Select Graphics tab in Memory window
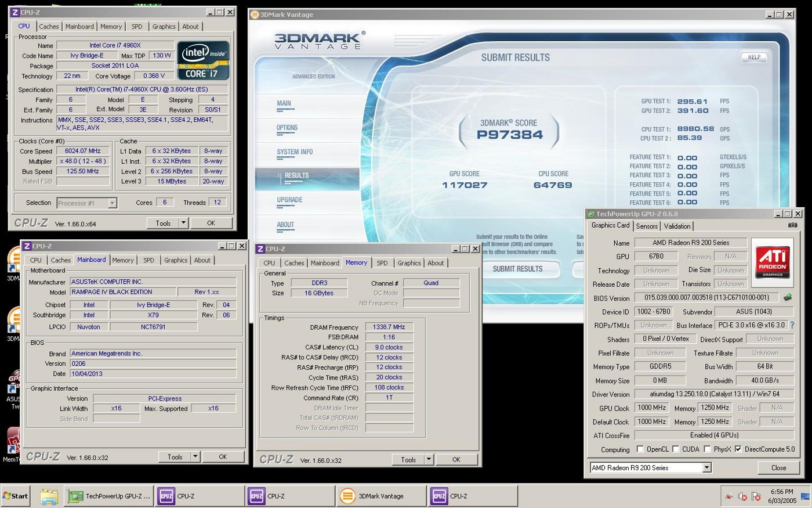Image resolution: width=812 pixels, height=508 pixels. [x=409, y=263]
